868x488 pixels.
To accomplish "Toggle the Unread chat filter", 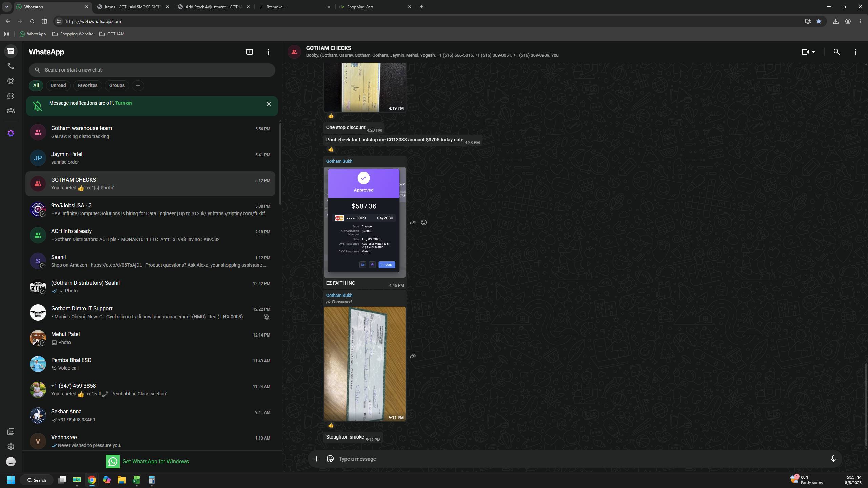I will tap(58, 85).
